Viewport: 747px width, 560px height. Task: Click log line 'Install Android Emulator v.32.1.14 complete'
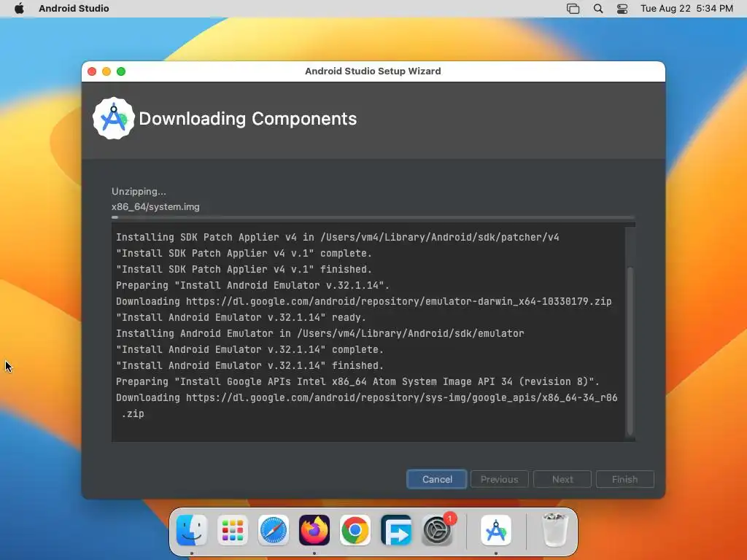pyautogui.click(x=249, y=349)
